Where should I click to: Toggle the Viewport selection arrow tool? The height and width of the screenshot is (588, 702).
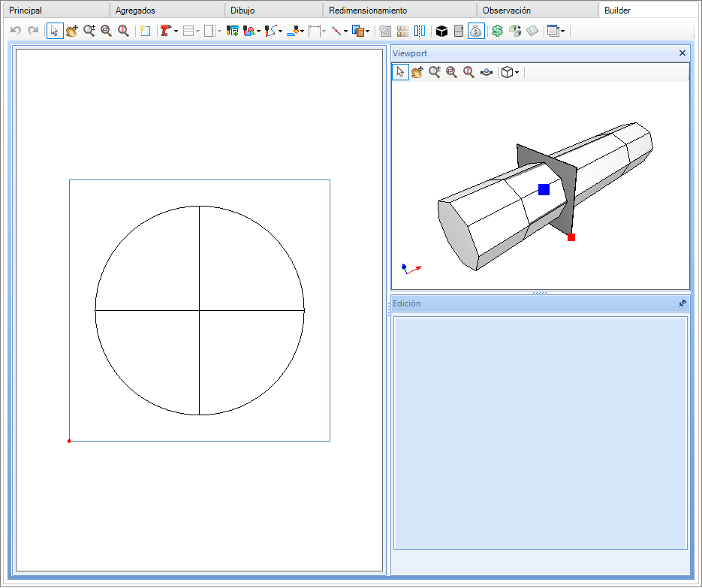pos(400,72)
